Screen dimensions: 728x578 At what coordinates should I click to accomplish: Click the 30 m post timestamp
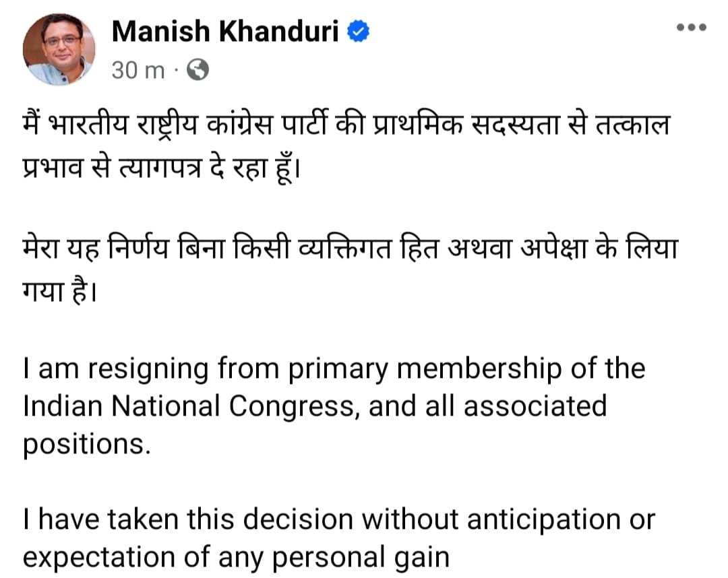138,70
